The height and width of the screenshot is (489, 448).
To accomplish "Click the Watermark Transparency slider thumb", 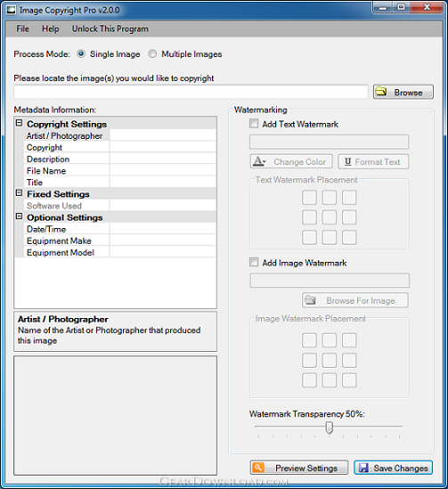I will (330, 428).
